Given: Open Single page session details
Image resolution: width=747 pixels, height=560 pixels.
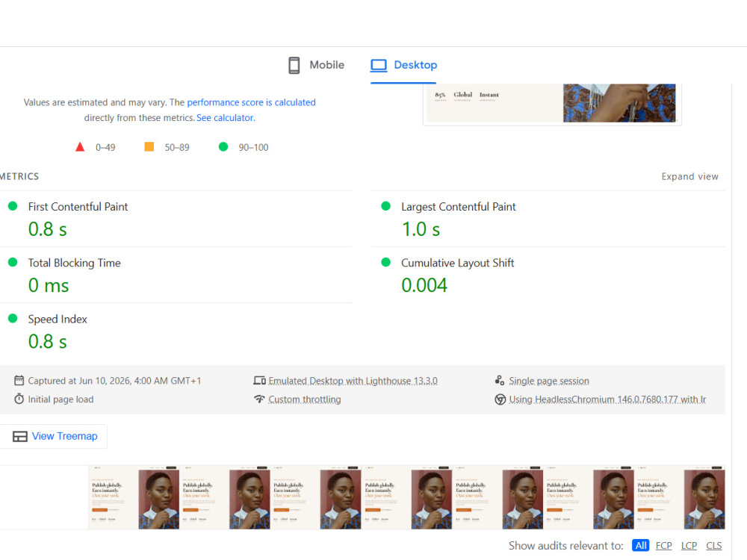Looking at the screenshot, I should pyautogui.click(x=549, y=381).
